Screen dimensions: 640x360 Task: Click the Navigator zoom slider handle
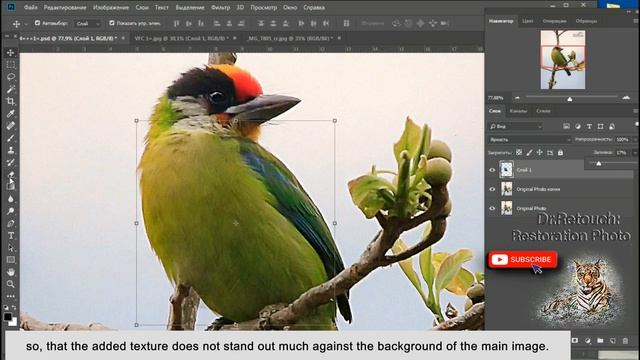pyautogui.click(x=570, y=99)
